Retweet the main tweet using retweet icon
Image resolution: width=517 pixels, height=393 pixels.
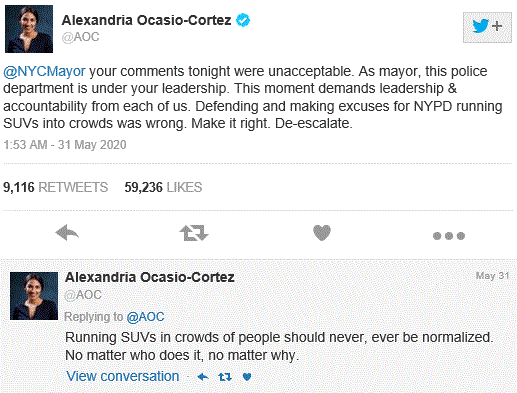pos(194,233)
